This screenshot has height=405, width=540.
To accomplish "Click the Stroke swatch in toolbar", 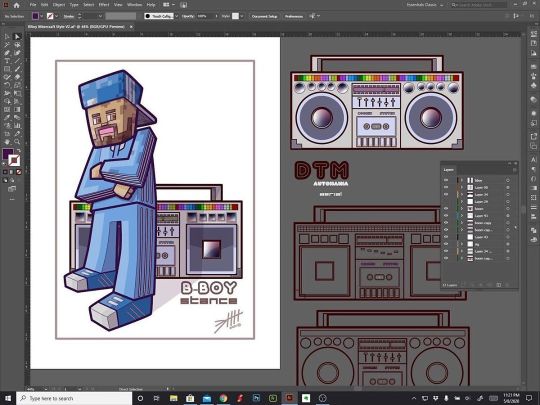I will point(14,160).
